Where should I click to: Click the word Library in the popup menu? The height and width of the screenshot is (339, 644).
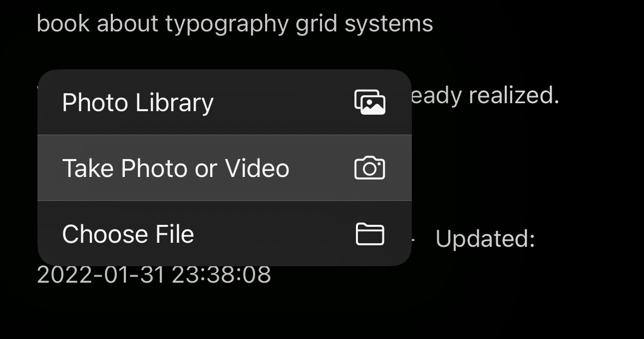tap(175, 103)
